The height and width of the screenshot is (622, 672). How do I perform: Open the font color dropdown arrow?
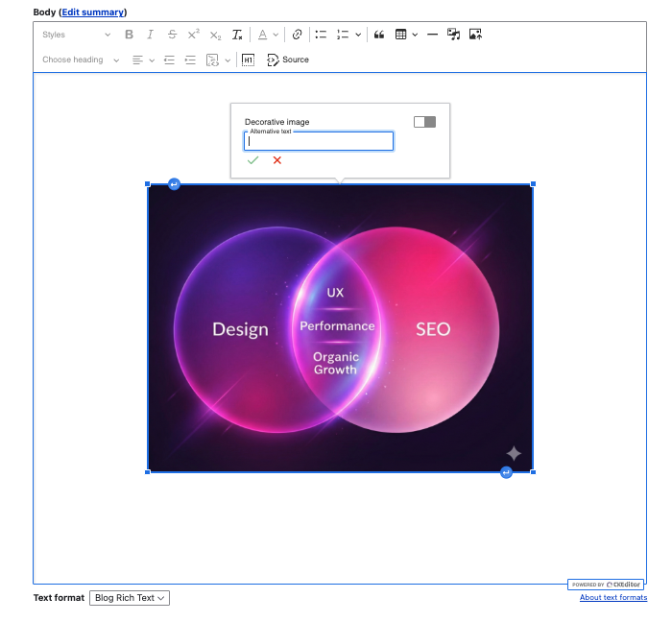(276, 35)
